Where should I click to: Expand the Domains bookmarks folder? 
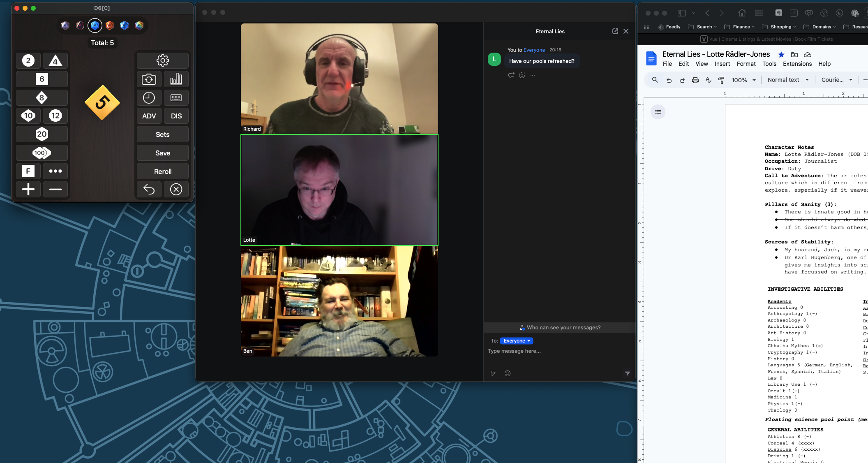[x=820, y=27]
